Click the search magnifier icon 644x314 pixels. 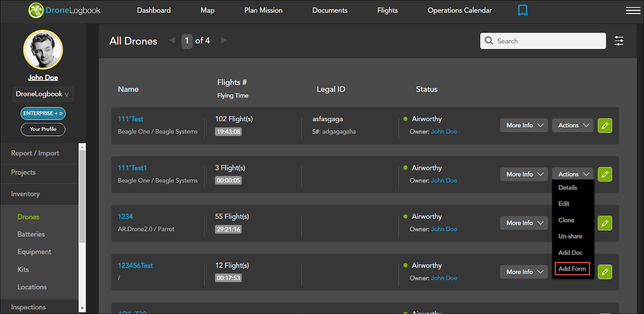click(x=489, y=41)
